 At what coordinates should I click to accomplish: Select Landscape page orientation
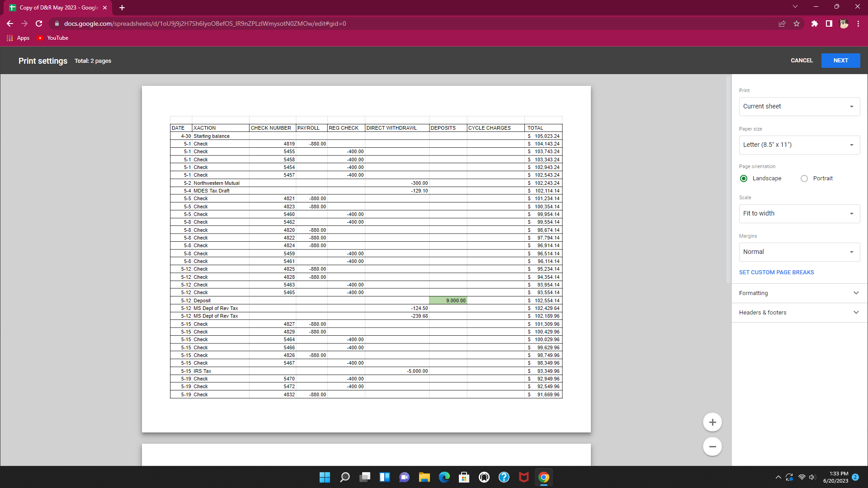(x=744, y=178)
